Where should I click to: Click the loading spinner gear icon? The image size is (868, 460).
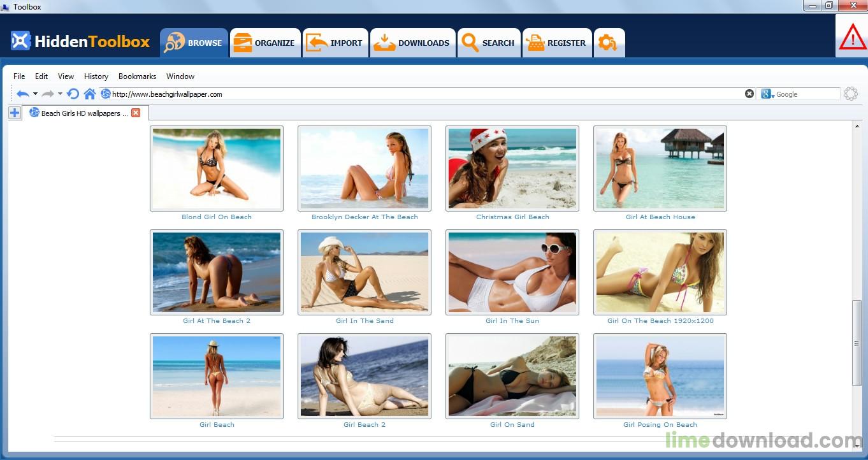851,94
